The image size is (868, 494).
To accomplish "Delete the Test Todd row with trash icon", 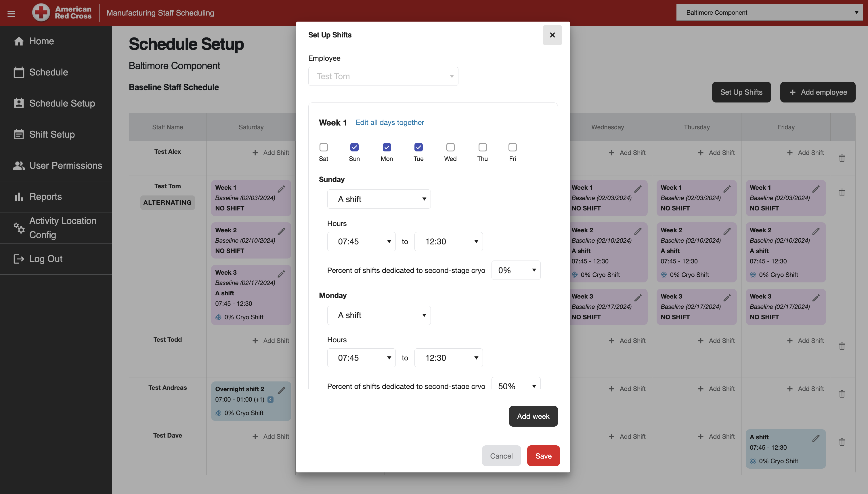I will coord(842,346).
